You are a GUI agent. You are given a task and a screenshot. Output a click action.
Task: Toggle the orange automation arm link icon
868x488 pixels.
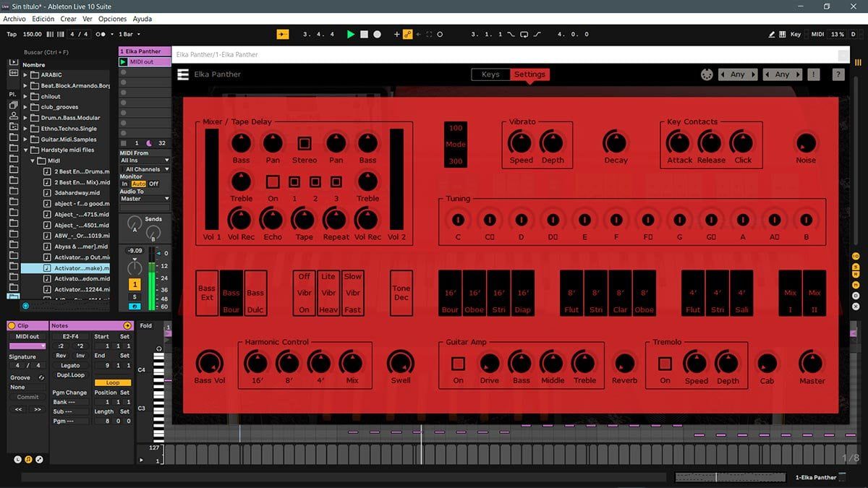(408, 34)
